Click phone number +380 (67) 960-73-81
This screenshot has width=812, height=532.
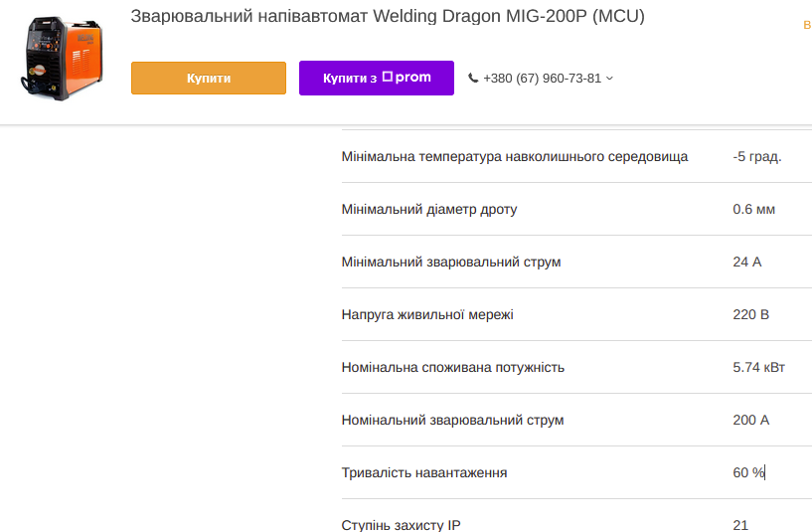coord(542,79)
